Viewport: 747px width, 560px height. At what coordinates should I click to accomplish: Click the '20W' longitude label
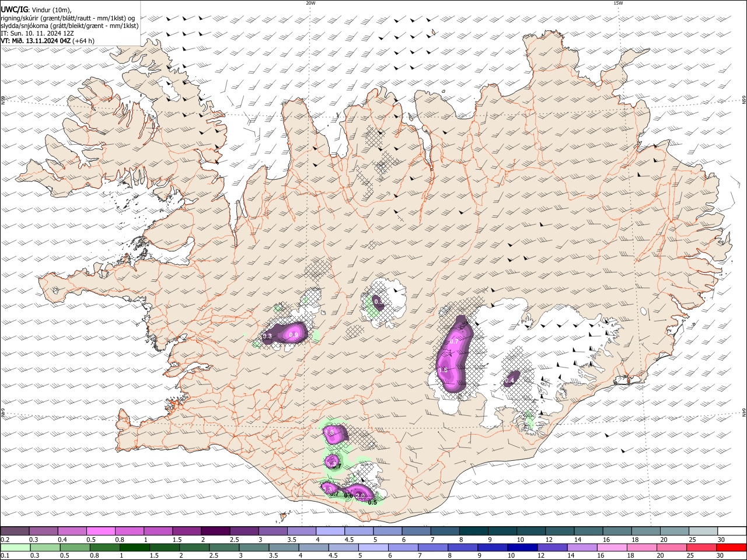click(310, 3)
